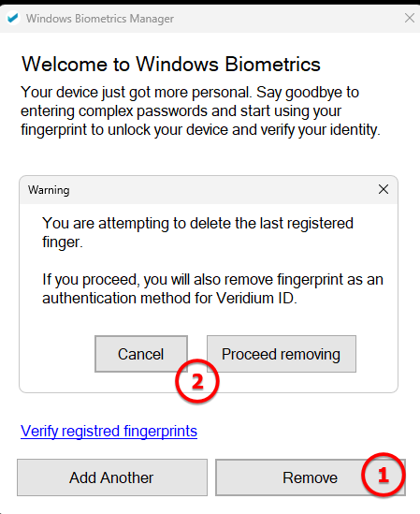Viewport: 420px width, 514px height.
Task: Cancel the fingerprint deletion warning
Action: point(141,354)
